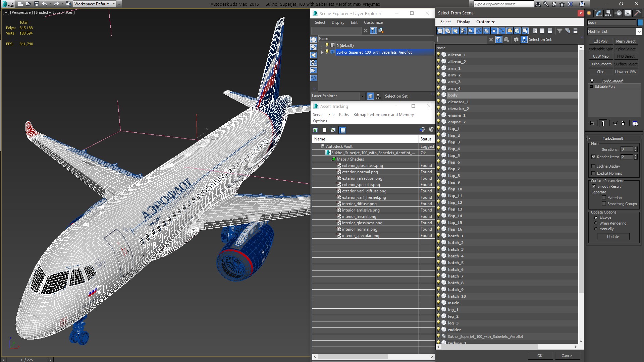The height and width of the screenshot is (362, 644).
Task: Toggle Display Lights filter in Select From Scene
Action: pos(455,31)
